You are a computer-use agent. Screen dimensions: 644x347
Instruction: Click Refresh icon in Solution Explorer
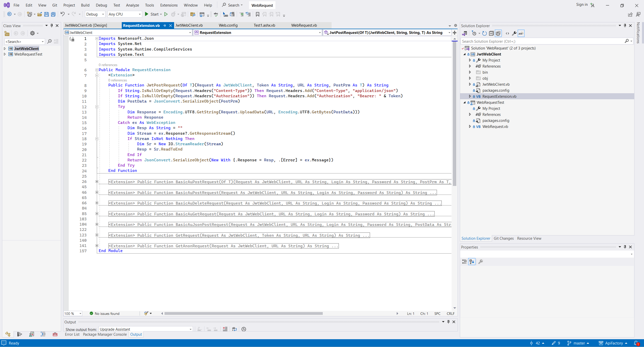[484, 33]
